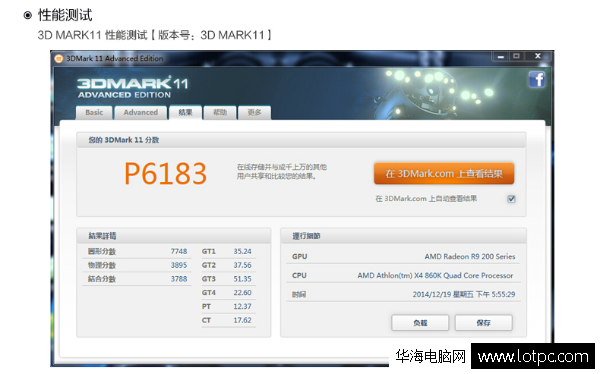Switch to the Advanced tab
The width and height of the screenshot is (600, 374).
[140, 113]
